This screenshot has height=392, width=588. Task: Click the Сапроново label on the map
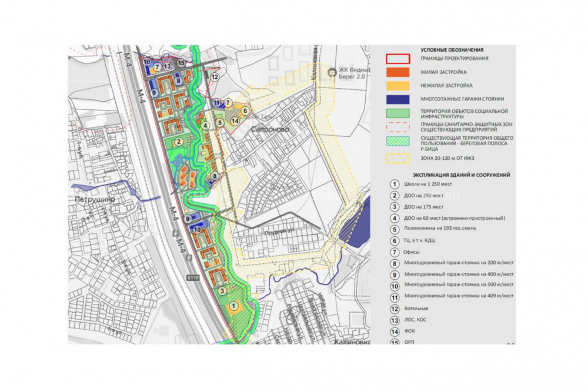pyautogui.click(x=270, y=129)
